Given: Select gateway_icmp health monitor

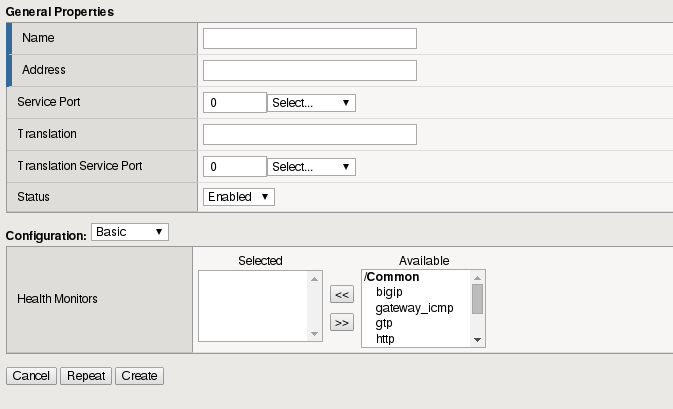Looking at the screenshot, I should pyautogui.click(x=414, y=308).
